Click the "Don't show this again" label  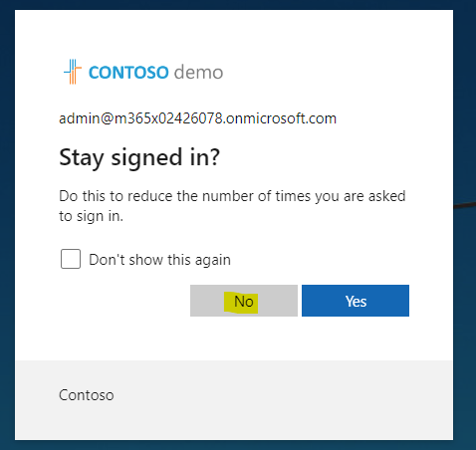click(x=159, y=260)
